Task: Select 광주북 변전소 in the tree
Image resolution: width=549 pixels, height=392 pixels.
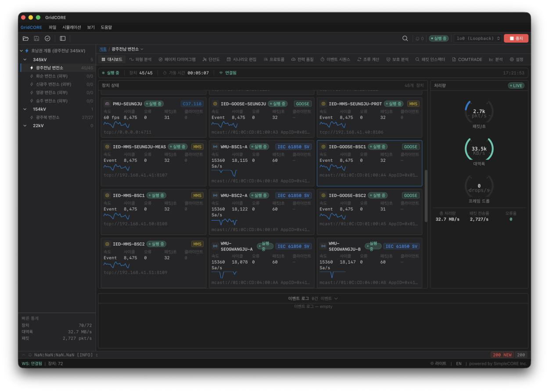Action: (x=57, y=118)
